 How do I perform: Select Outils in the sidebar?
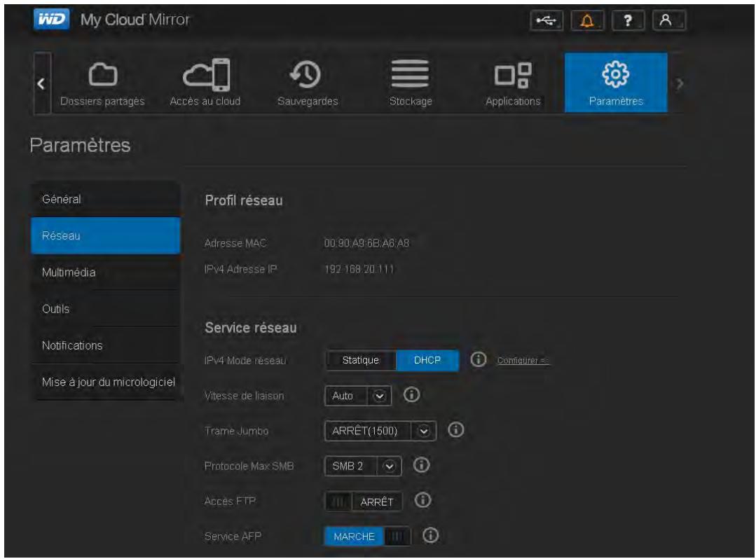click(106, 309)
